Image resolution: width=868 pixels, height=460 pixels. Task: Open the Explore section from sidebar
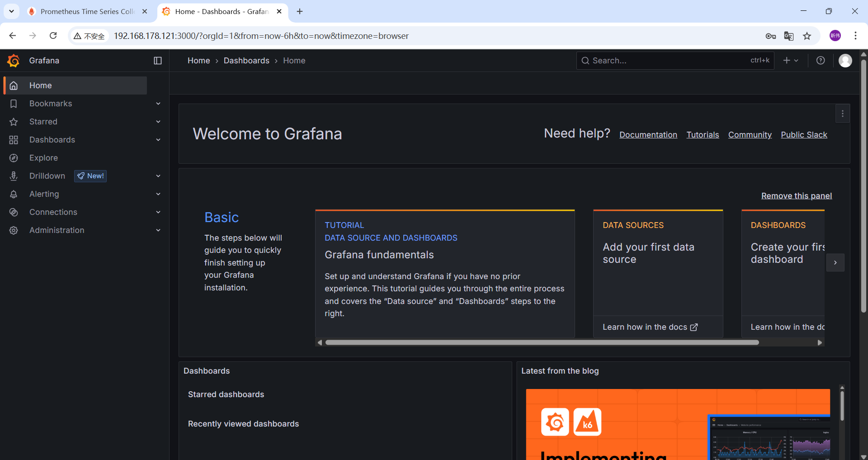click(x=43, y=157)
